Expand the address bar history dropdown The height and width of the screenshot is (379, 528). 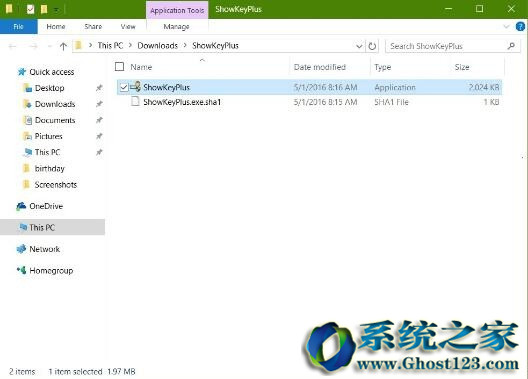(359, 46)
